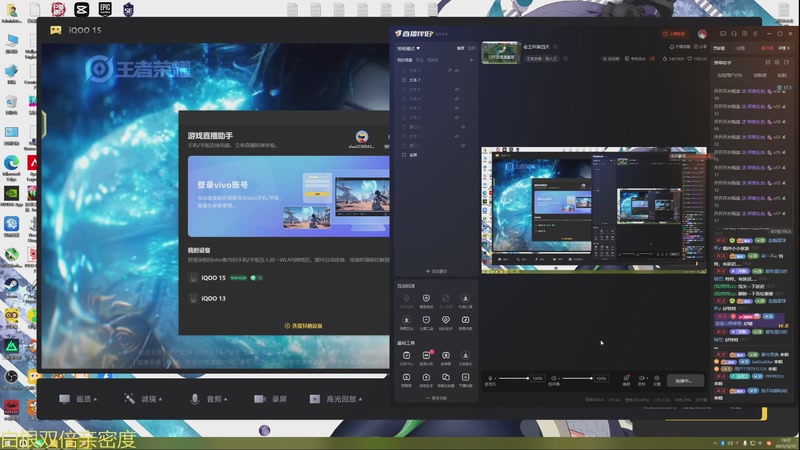Click the live room cover thumbnail
This screenshot has height=450, width=800.
pos(501,53)
